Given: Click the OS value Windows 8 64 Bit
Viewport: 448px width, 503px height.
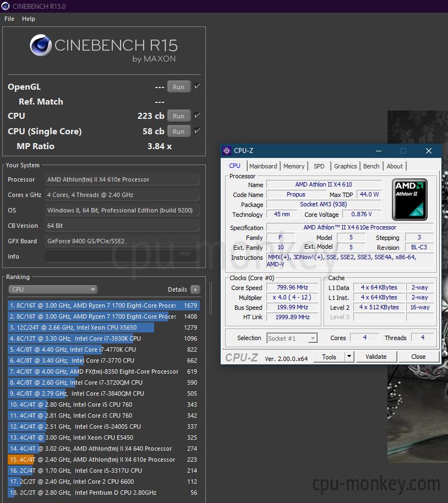Looking at the screenshot, I should click(122, 210).
